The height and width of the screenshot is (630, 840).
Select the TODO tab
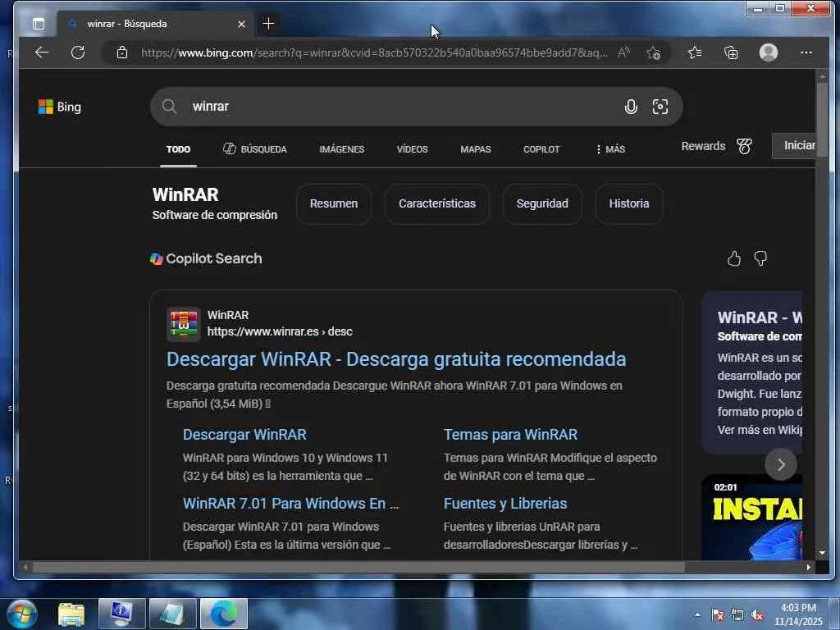pos(178,149)
